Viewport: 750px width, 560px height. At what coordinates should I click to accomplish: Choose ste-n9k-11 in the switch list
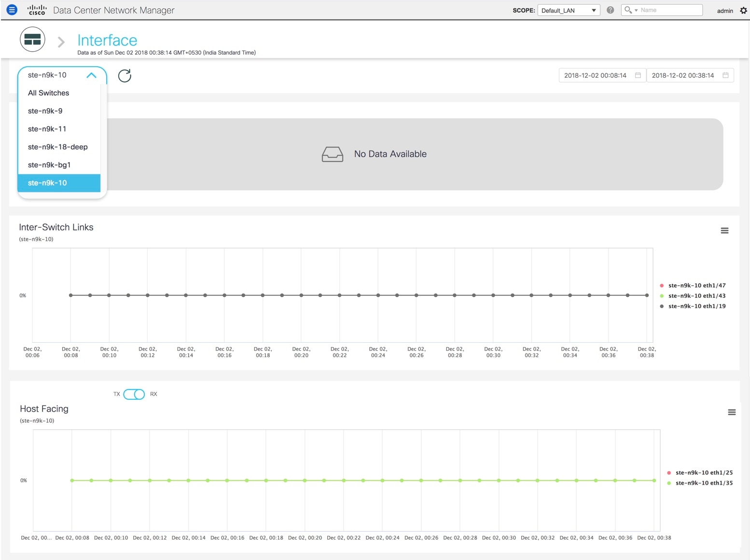(59, 129)
